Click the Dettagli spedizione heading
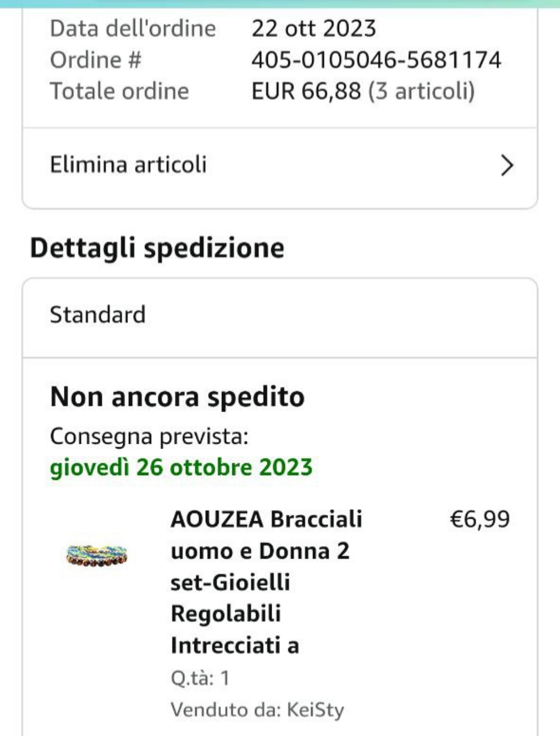 (x=157, y=248)
